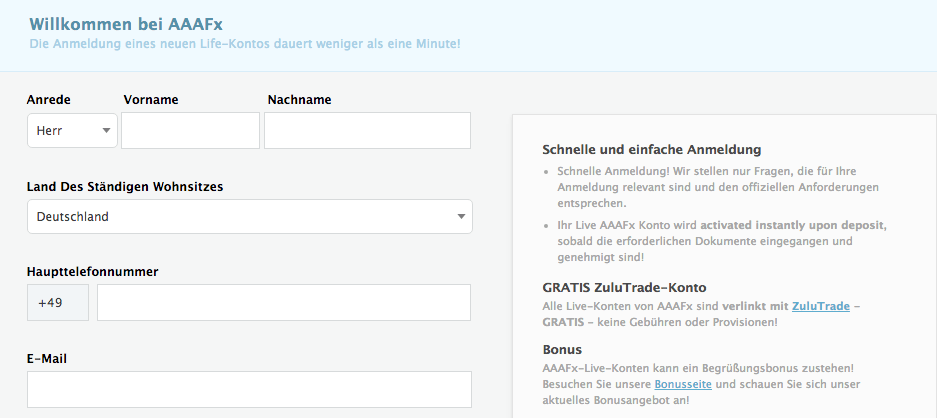Click the Vorname input field
Screen dimensions: 937x418
(191, 130)
